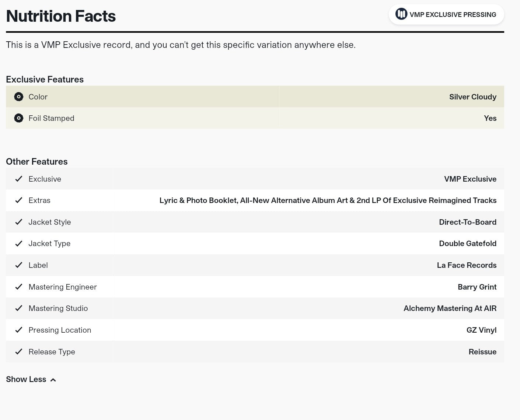520x420 pixels.
Task: Click the Exclusive label in Other Features
Action: point(45,179)
